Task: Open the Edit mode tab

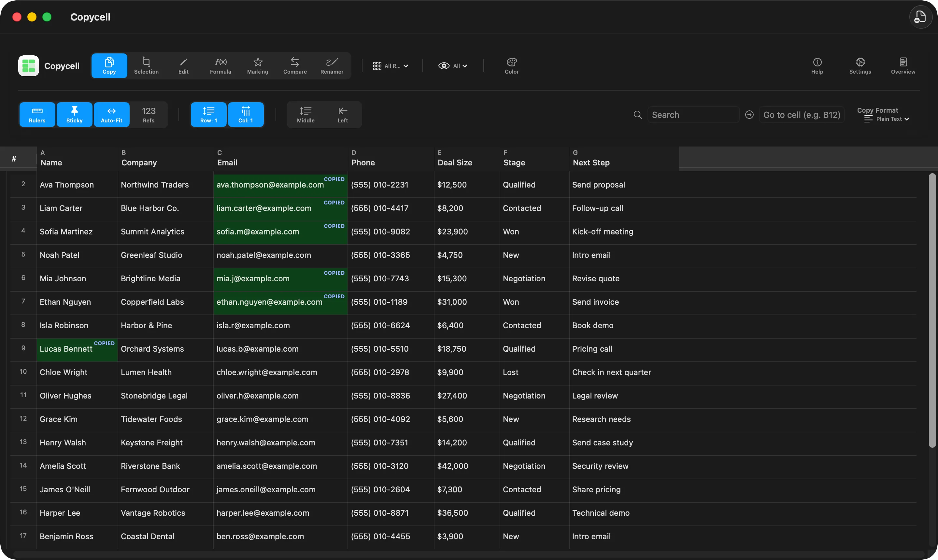Action: [x=183, y=66]
